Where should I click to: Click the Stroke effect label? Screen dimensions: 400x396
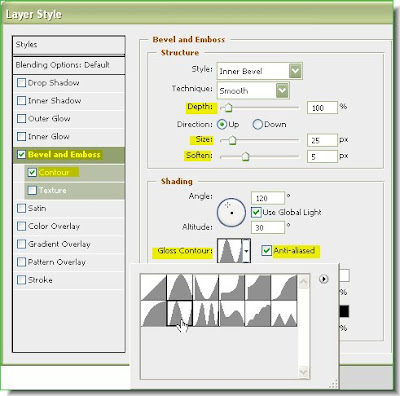(40, 280)
